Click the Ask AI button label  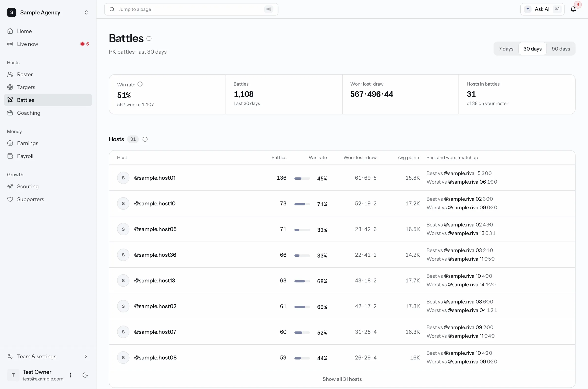click(542, 9)
